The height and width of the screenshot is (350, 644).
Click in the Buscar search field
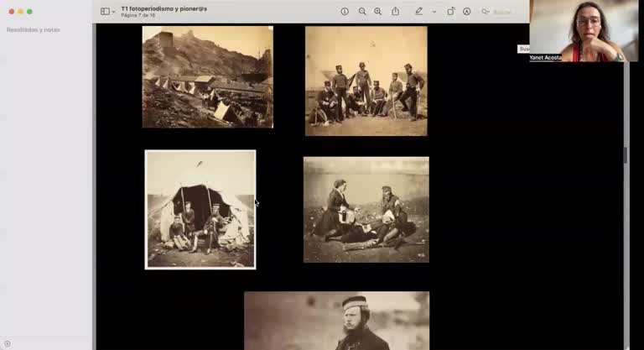[x=505, y=12]
